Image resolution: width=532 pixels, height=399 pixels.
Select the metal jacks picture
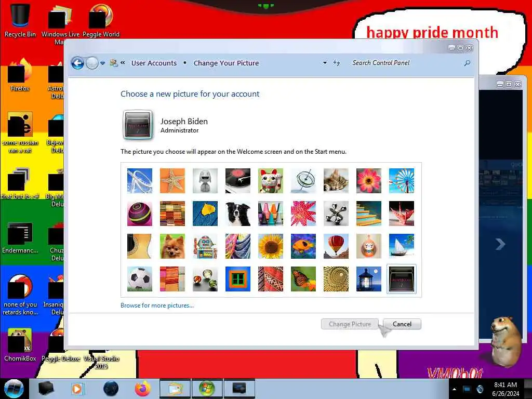pos(336,214)
